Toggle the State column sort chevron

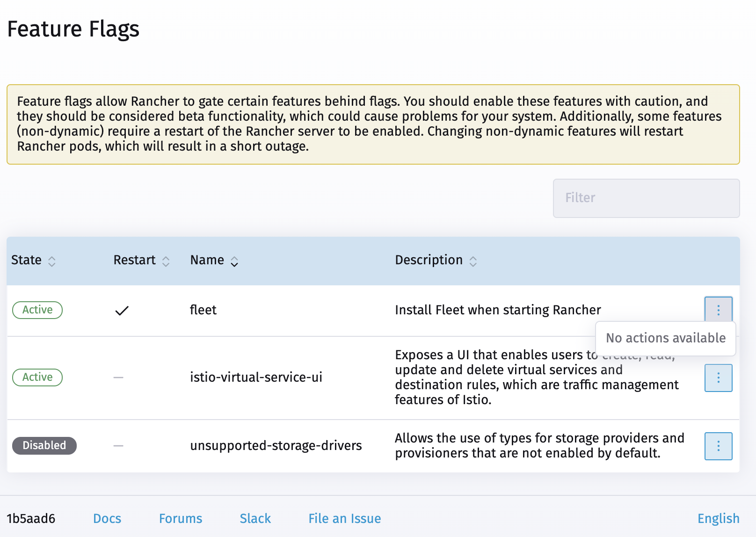pos(51,261)
